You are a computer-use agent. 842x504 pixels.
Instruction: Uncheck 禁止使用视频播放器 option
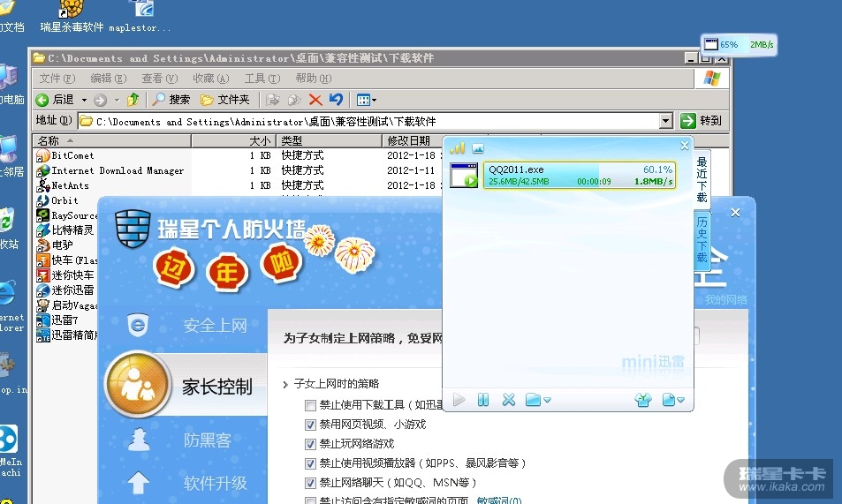(310, 463)
